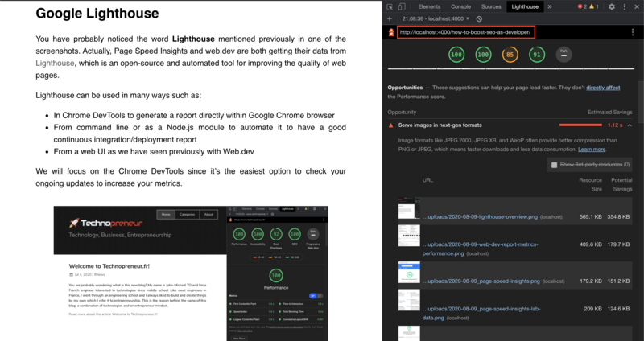The width and height of the screenshot is (644, 341).
Task: Open the Elements tab
Action: pos(429,6)
